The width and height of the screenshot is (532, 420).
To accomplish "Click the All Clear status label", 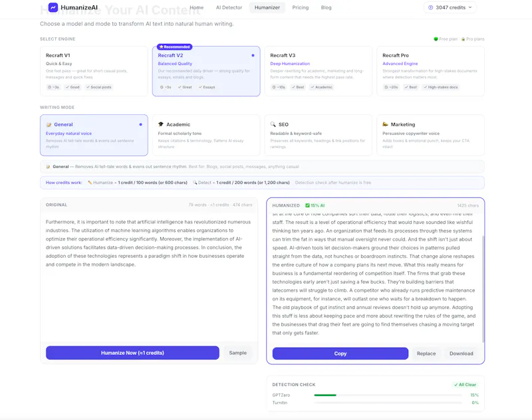I will tap(465, 385).
